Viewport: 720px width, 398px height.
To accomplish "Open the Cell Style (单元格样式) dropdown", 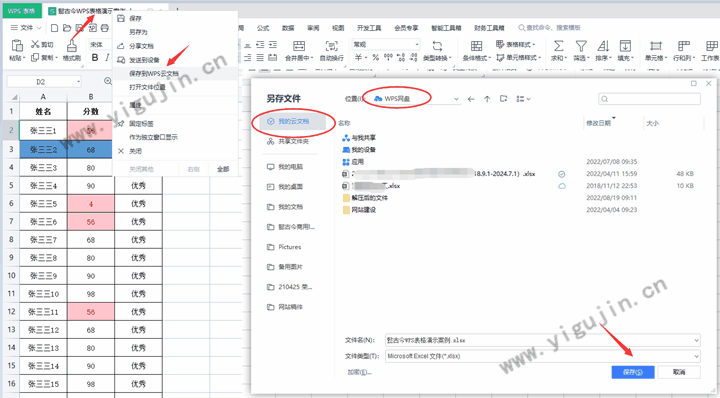I will [x=519, y=57].
